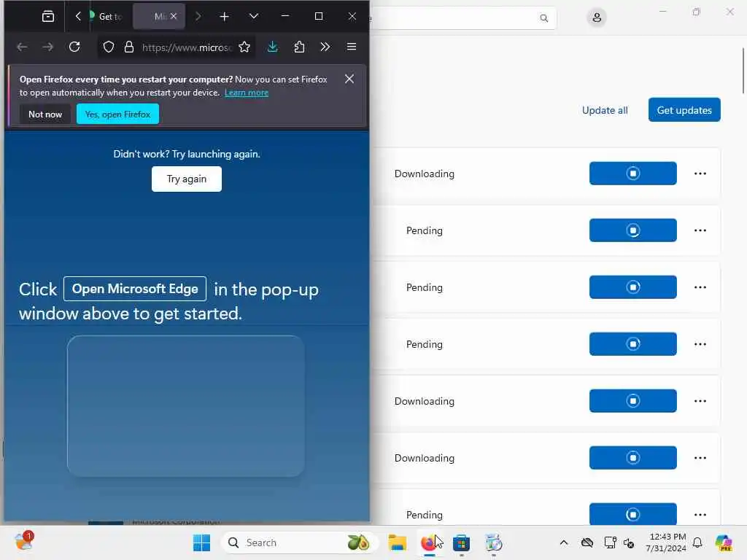Click Get updates in Microsoft Store

pyautogui.click(x=684, y=110)
